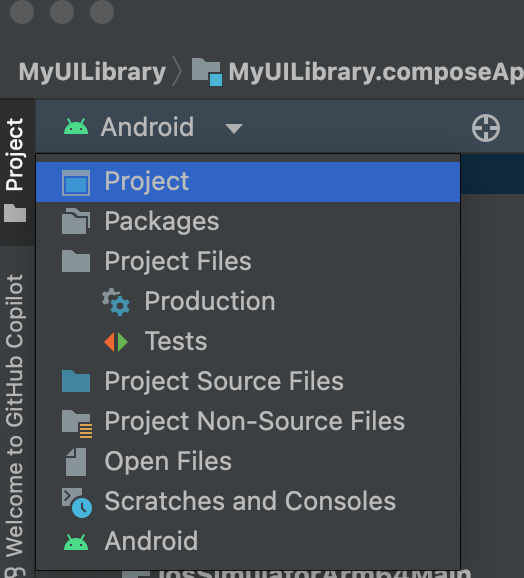Select Project Files view
The height and width of the screenshot is (578, 524).
(248, 261)
